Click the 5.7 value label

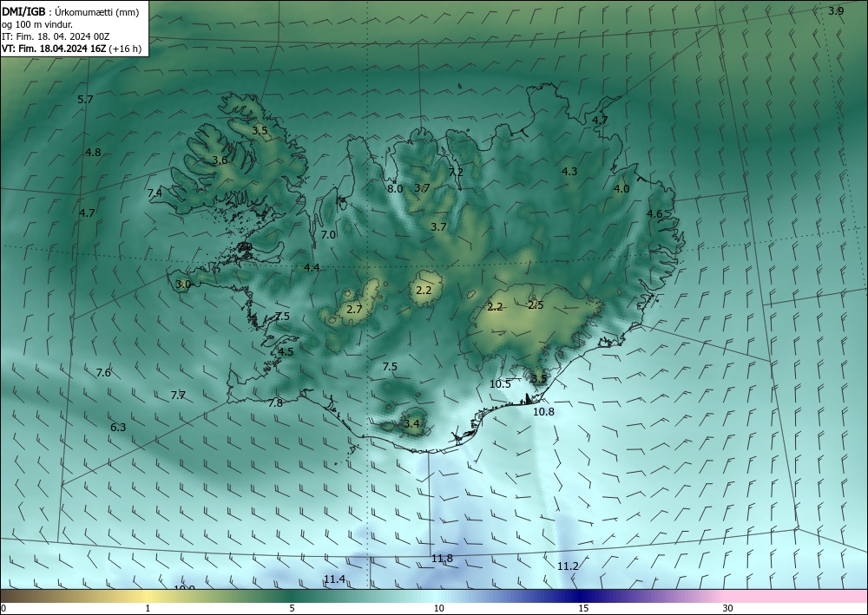click(85, 100)
